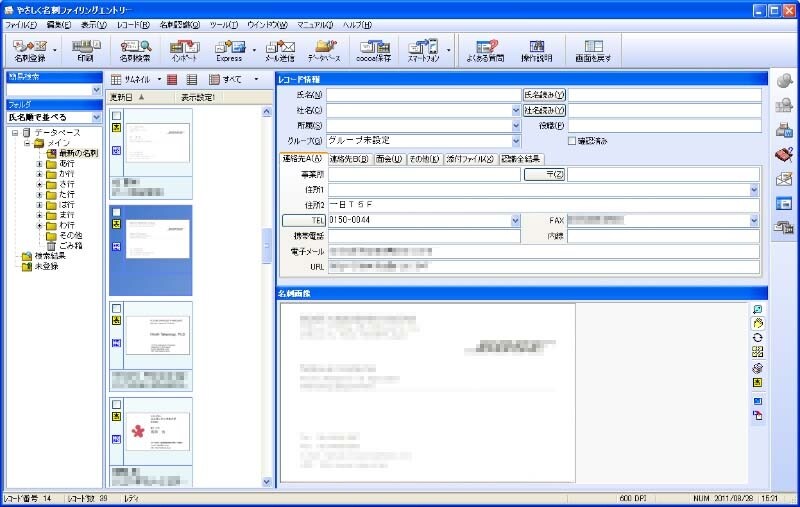Click the インポート import icon

[x=183, y=49]
